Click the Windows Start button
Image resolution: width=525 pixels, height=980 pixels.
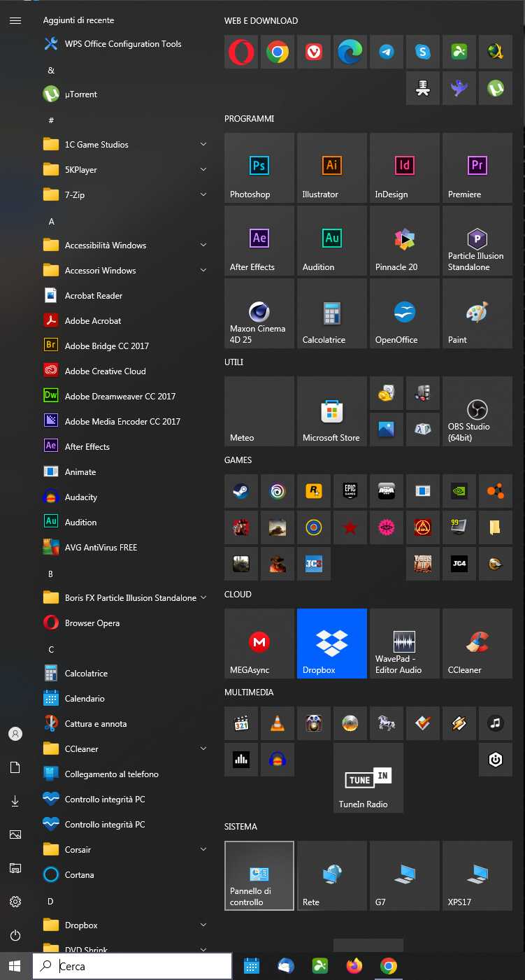[15, 966]
